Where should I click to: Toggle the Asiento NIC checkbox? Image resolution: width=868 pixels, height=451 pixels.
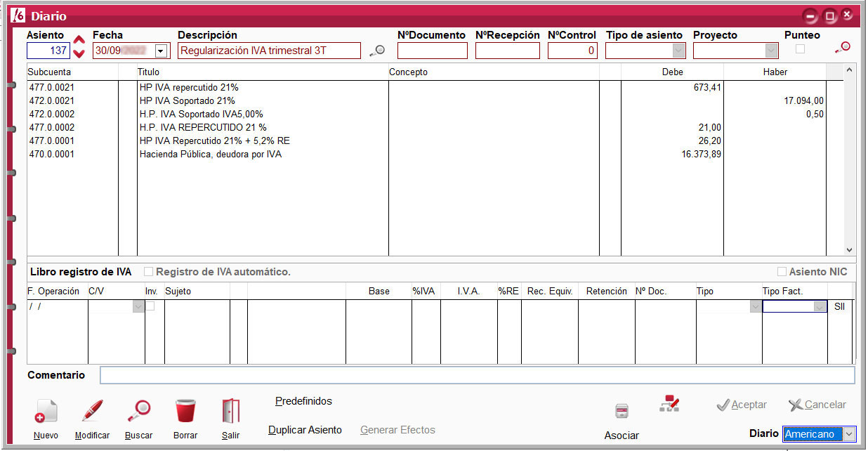(782, 272)
